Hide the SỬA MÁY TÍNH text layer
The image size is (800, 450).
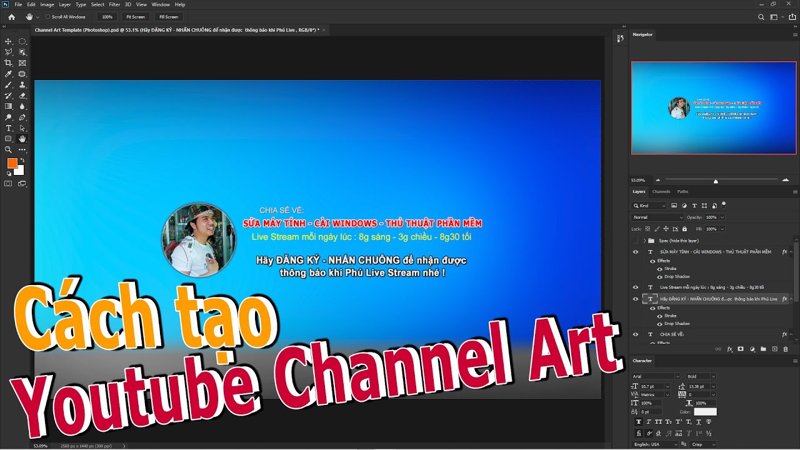(x=636, y=252)
